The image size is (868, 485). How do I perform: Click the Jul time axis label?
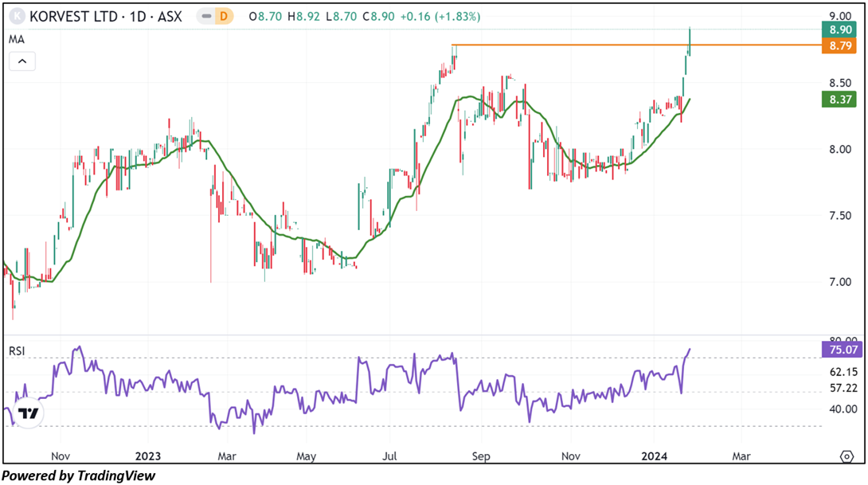point(390,456)
